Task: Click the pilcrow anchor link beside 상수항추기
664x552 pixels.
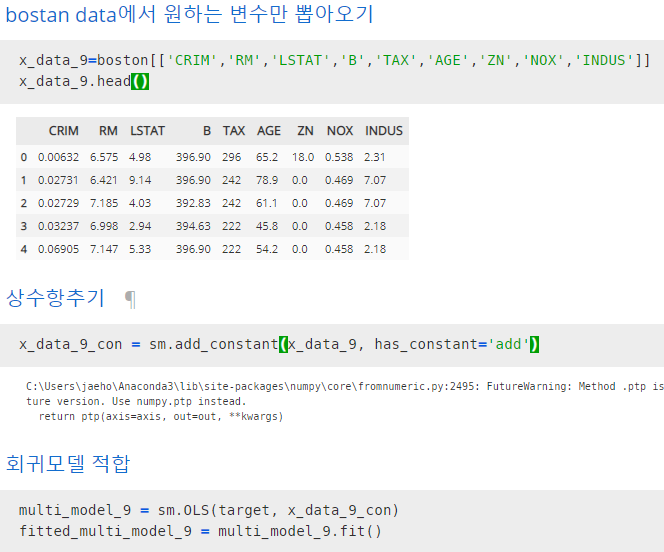Action: click(130, 299)
